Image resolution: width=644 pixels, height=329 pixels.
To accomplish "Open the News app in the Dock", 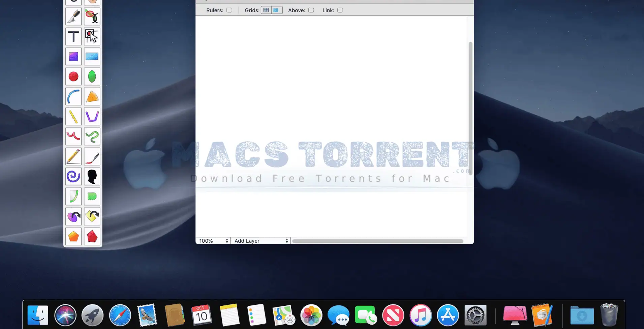I will pyautogui.click(x=393, y=316).
